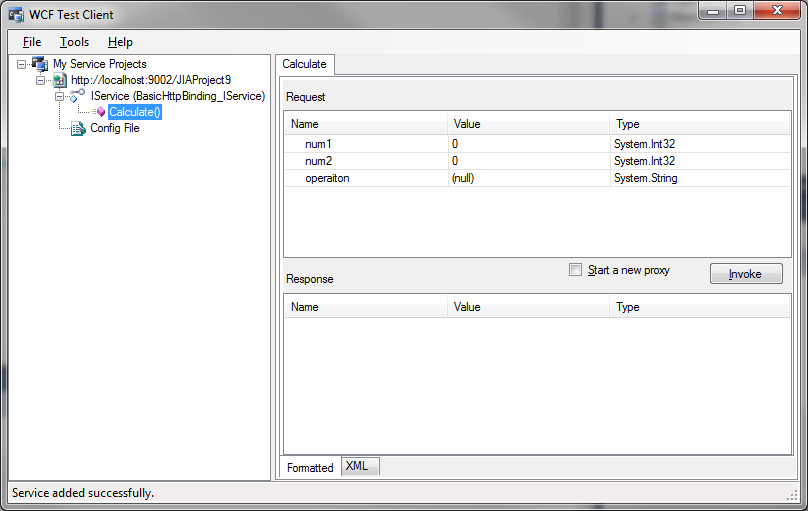Click the Config File document icon
The height and width of the screenshot is (511, 808).
tap(78, 128)
